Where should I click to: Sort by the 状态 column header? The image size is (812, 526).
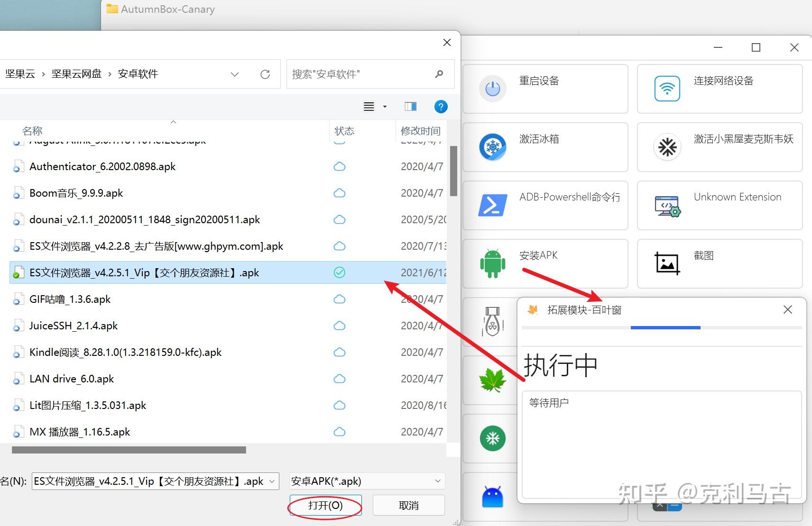coord(344,131)
